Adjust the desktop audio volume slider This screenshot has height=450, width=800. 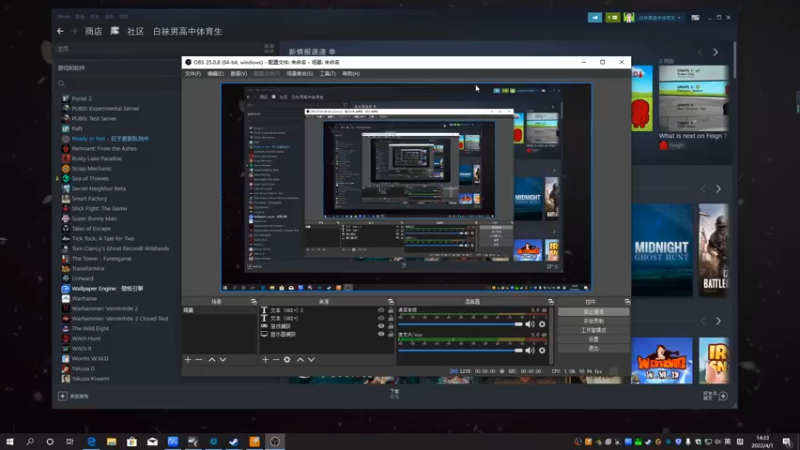pos(460,324)
